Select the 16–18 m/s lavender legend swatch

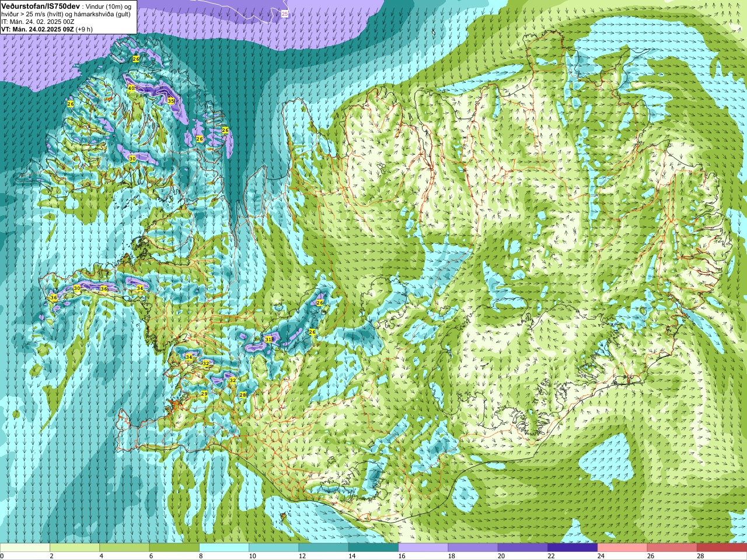[x=423, y=548]
